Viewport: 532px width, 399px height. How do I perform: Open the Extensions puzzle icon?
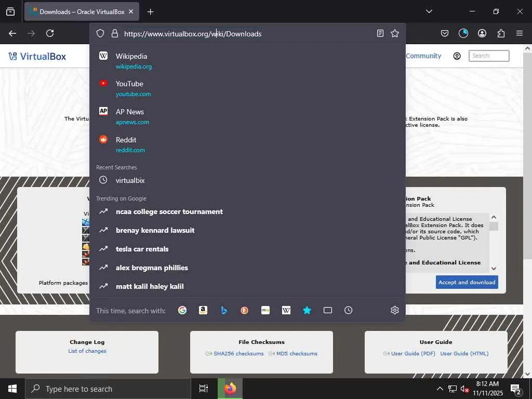pyautogui.click(x=501, y=33)
